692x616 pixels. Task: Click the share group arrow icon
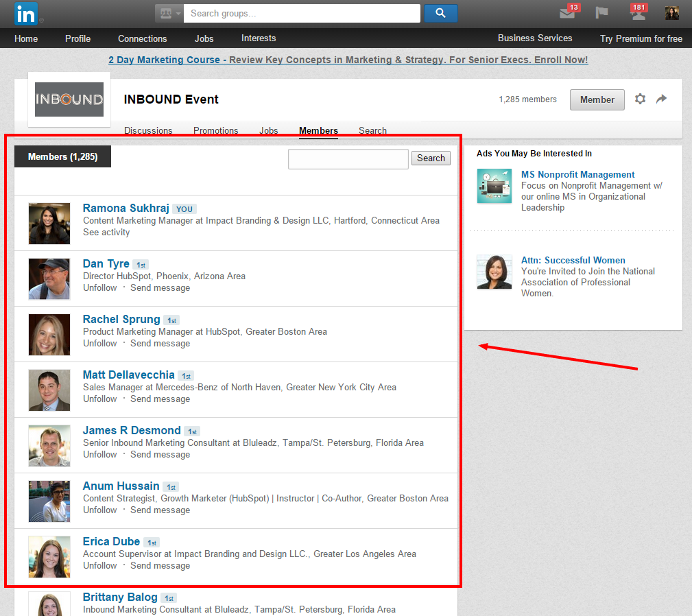coord(661,99)
